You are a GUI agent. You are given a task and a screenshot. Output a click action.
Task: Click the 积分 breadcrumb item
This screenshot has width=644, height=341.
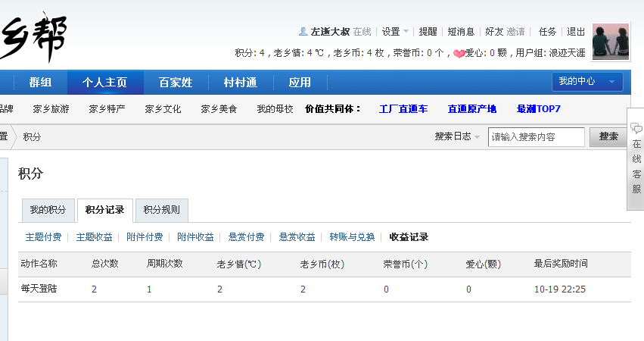32,137
